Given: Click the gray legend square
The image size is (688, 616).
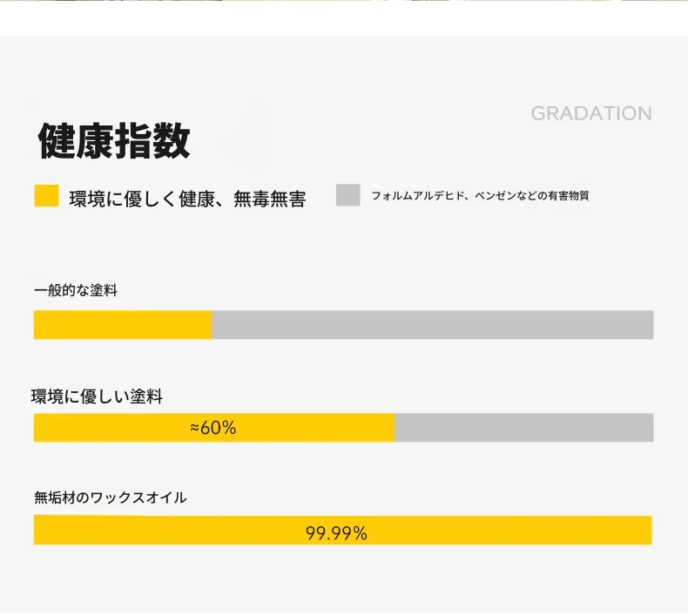Looking at the screenshot, I should tap(348, 195).
